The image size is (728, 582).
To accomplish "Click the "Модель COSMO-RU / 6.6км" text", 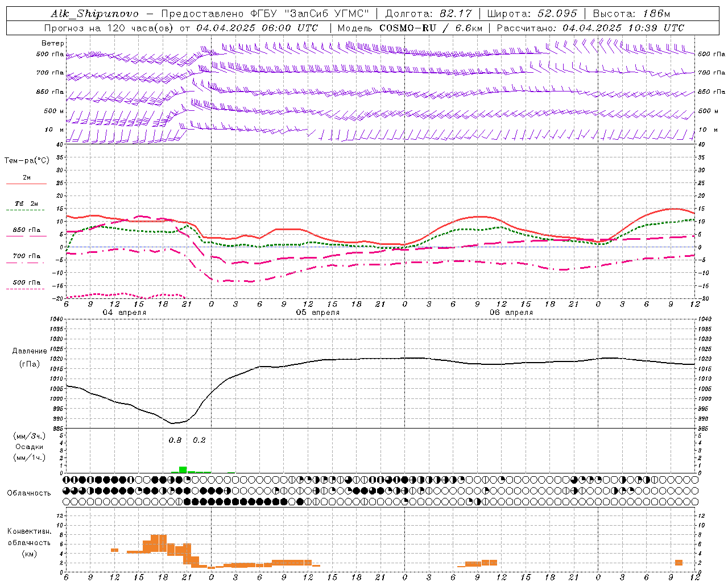I will click(409, 28).
